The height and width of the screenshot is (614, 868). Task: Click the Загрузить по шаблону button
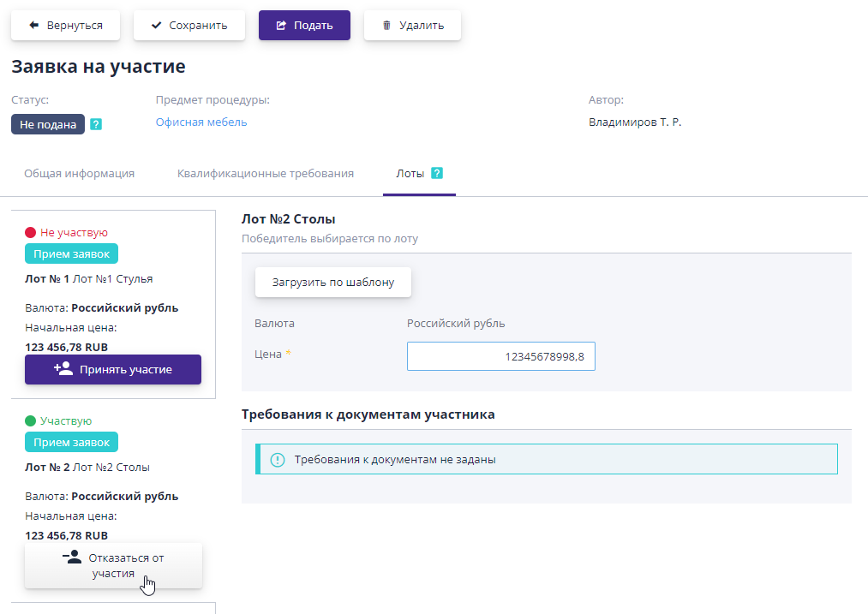332,282
